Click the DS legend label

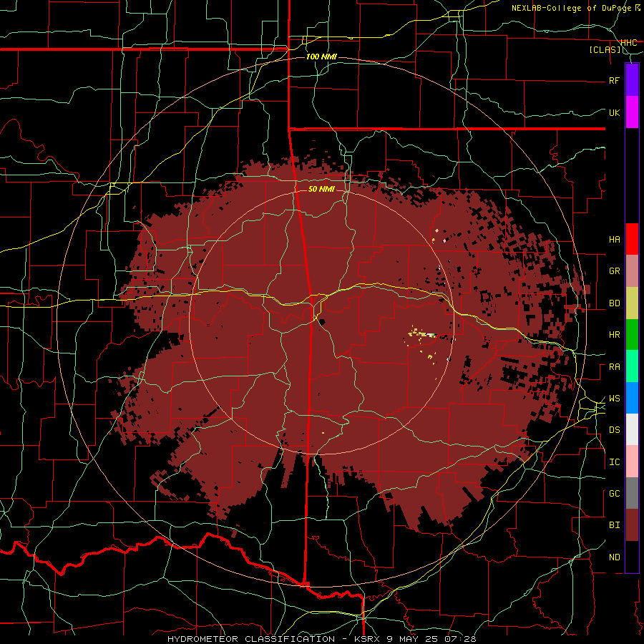615,430
